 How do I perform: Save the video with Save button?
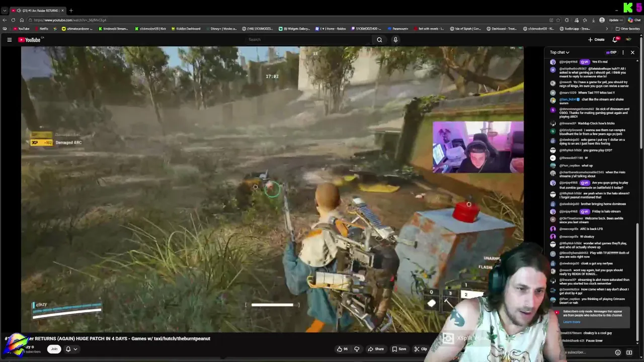click(x=399, y=349)
